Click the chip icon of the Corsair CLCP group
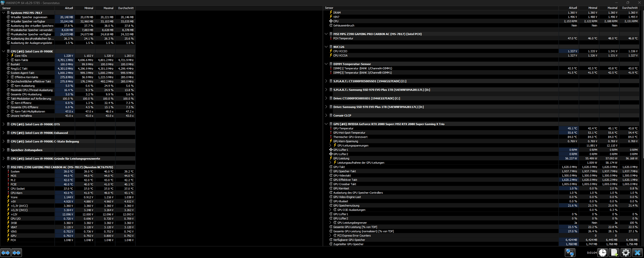Screen dimensions: 644x258 (x=331, y=116)
